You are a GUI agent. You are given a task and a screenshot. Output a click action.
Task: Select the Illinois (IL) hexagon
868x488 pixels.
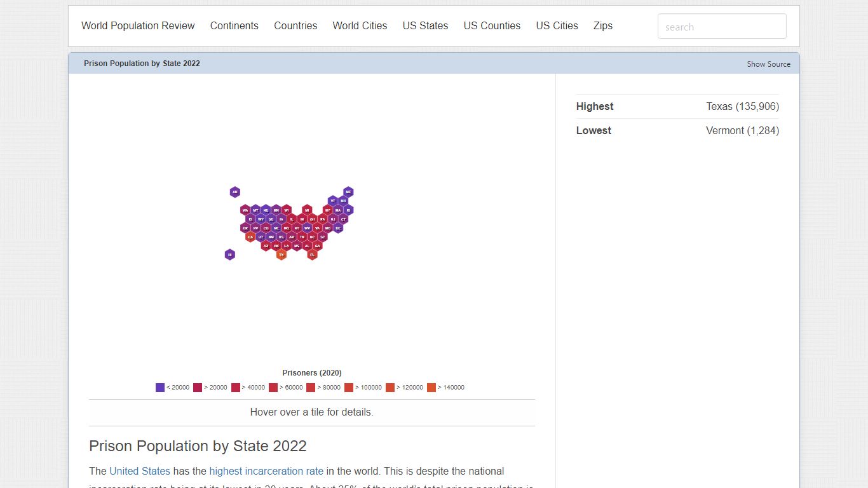292,219
